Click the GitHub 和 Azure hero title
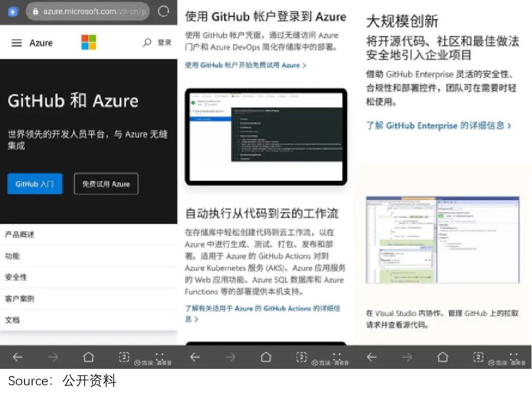Screen dimensions: 532x394 click(x=73, y=101)
